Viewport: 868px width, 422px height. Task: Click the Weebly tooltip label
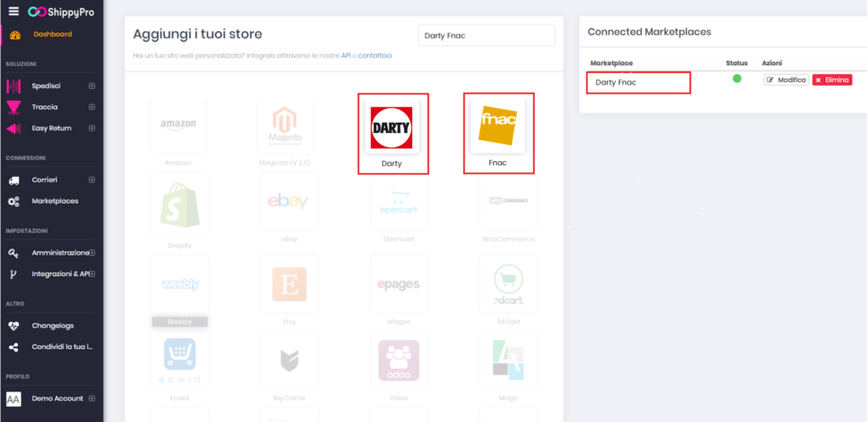point(180,322)
